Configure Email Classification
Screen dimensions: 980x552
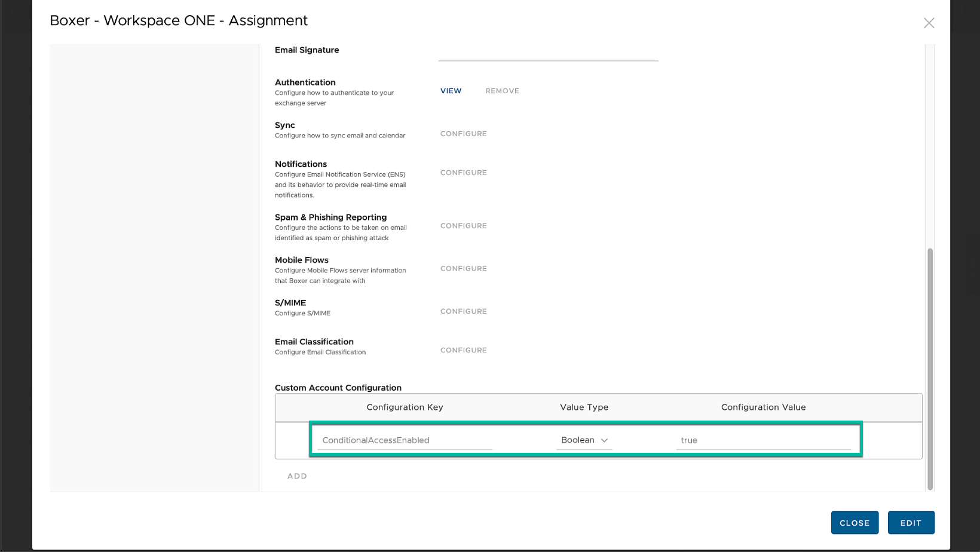(x=463, y=350)
